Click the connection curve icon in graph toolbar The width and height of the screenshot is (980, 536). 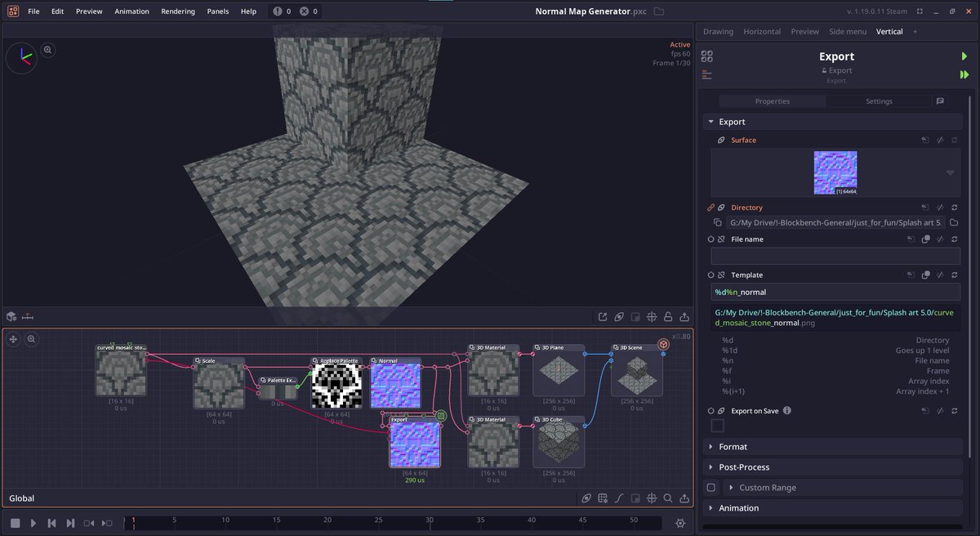(x=619, y=498)
